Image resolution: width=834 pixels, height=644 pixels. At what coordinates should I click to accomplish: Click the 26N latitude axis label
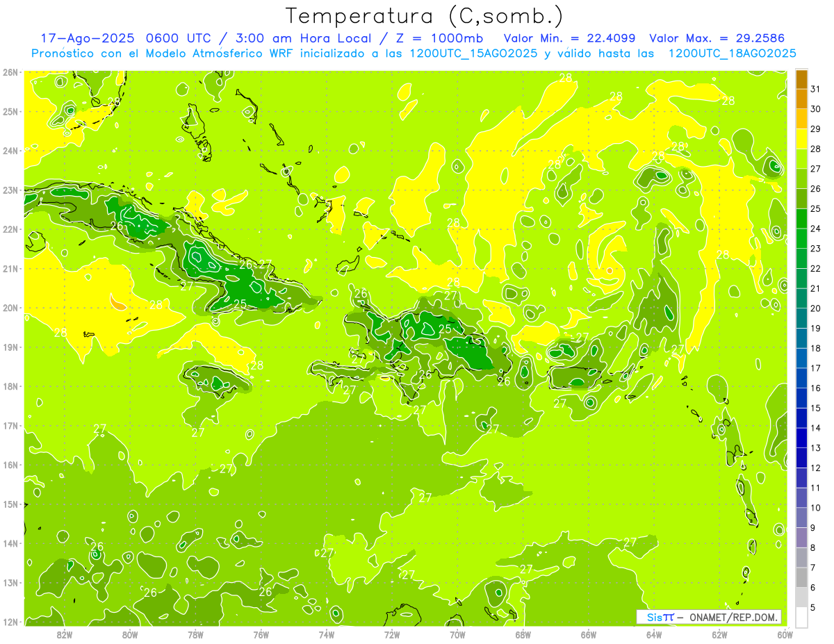click(x=10, y=72)
